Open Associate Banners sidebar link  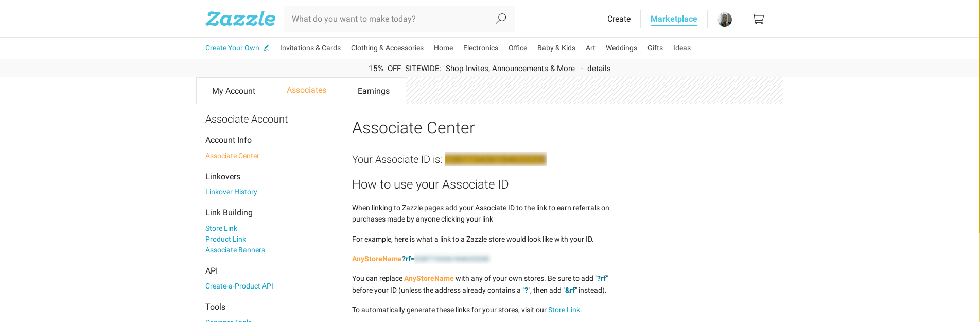(x=235, y=250)
